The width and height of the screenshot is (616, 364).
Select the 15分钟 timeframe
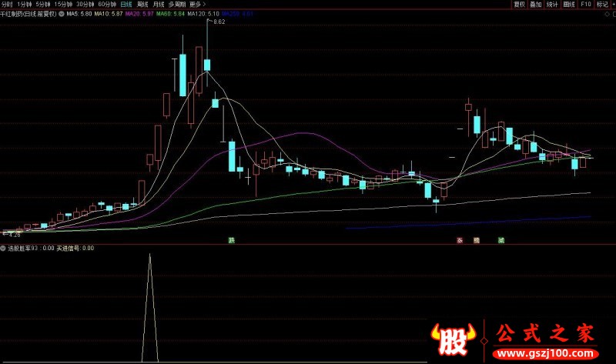point(63,5)
